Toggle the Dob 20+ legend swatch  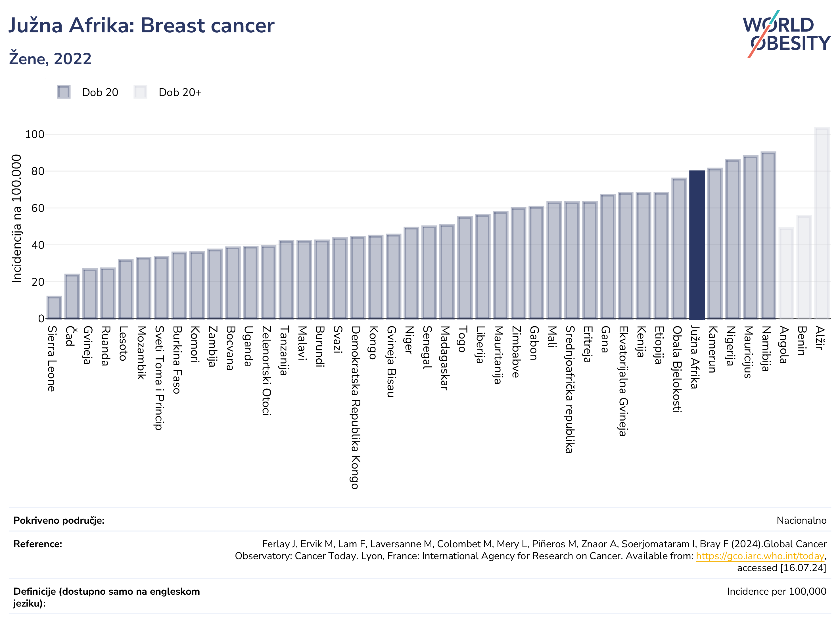pos(140,92)
